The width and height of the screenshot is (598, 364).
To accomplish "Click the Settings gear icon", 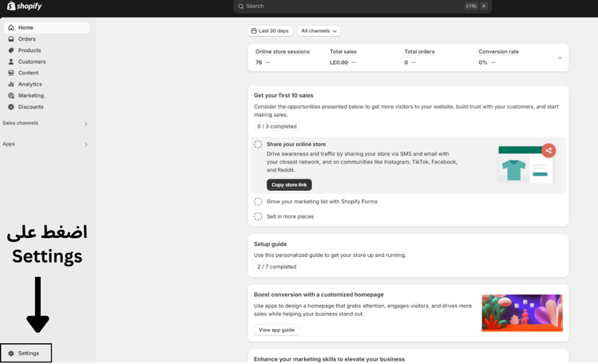I will click(x=11, y=354).
